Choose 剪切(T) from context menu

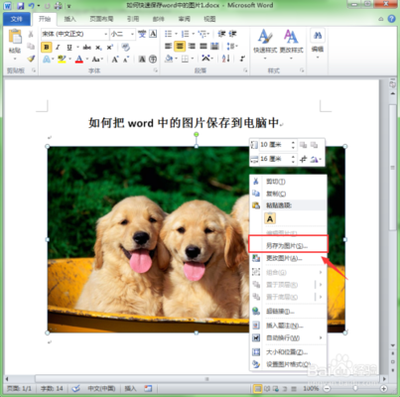(288, 182)
